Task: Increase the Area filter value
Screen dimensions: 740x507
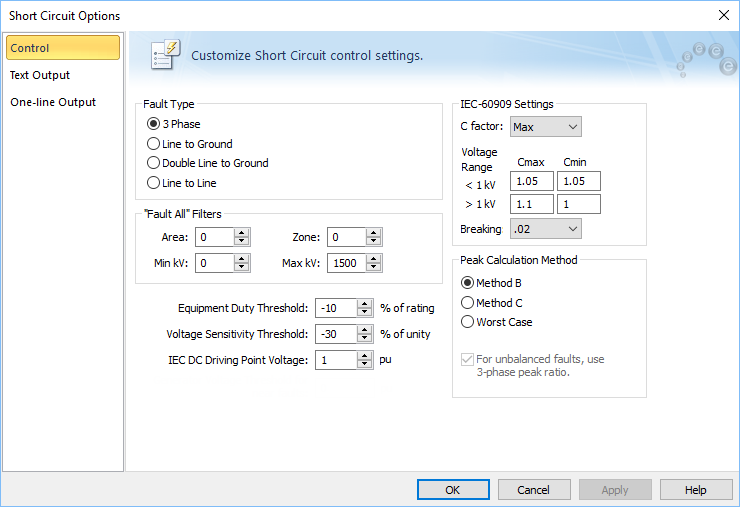Action: pos(242,233)
